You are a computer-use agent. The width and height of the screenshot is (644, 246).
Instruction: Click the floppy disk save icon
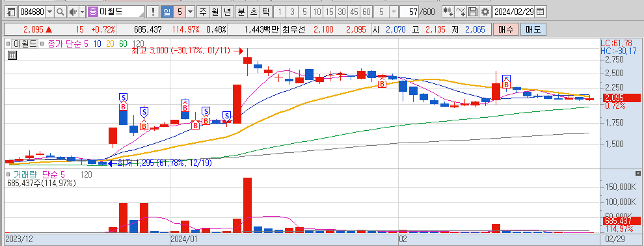point(473,12)
